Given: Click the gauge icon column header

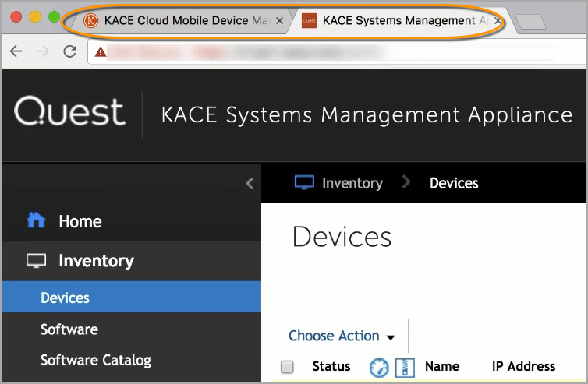Looking at the screenshot, I should (x=379, y=367).
